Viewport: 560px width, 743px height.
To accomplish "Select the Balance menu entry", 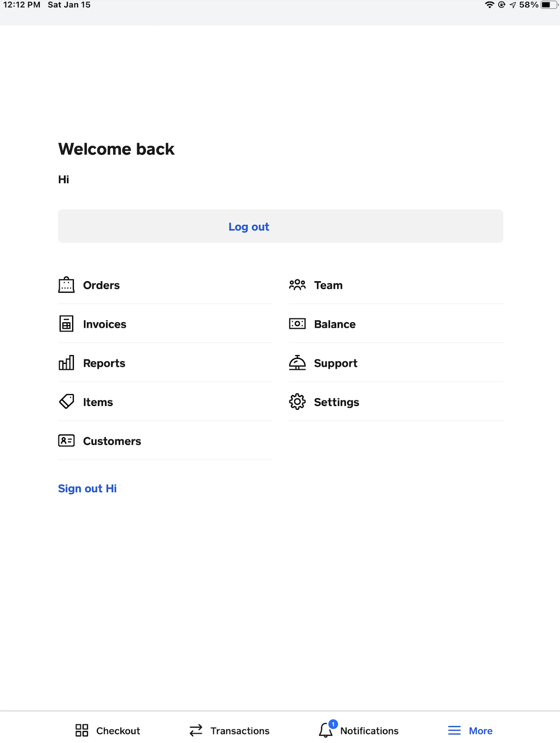I will (x=335, y=324).
